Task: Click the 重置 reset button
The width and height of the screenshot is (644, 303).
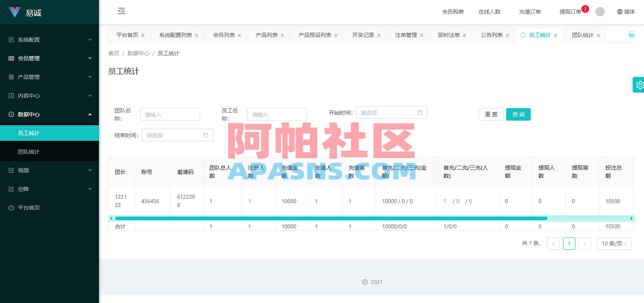Action: pos(491,114)
